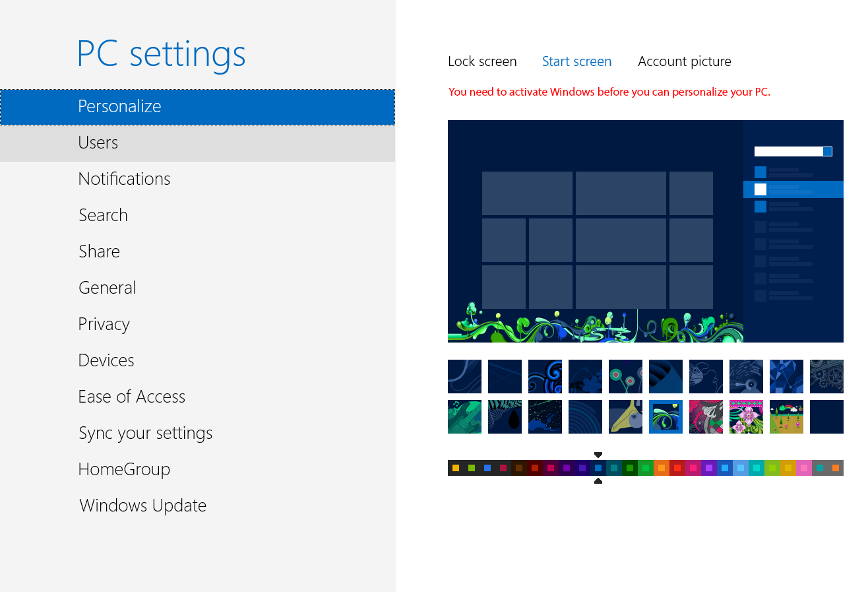Pick the gray swatch with teal accent
The height and width of the screenshot is (592, 868).
point(820,468)
